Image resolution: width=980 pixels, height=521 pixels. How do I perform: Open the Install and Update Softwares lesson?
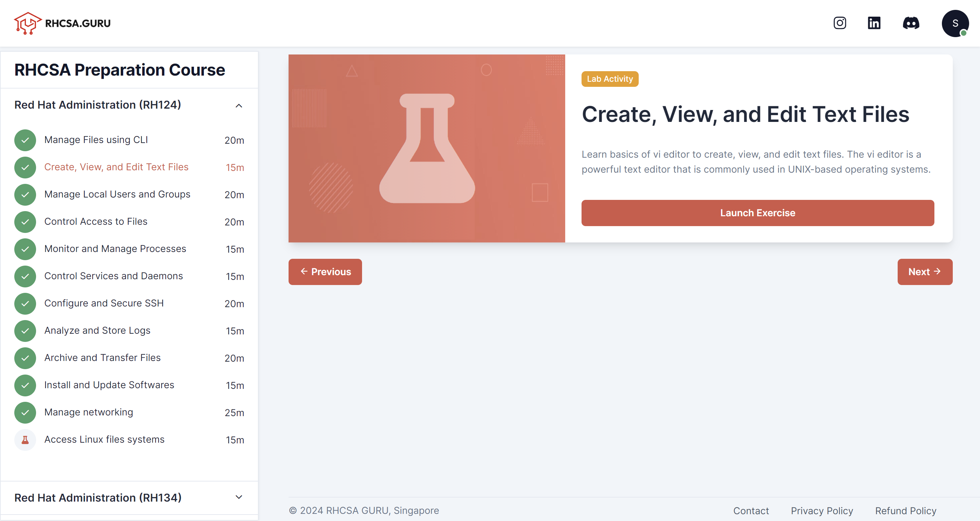tap(109, 385)
